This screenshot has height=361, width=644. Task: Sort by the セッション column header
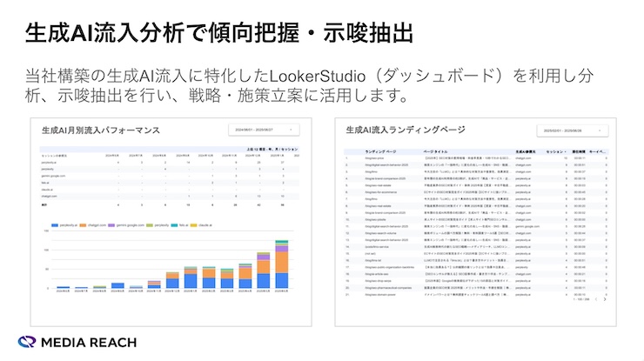[556, 151]
